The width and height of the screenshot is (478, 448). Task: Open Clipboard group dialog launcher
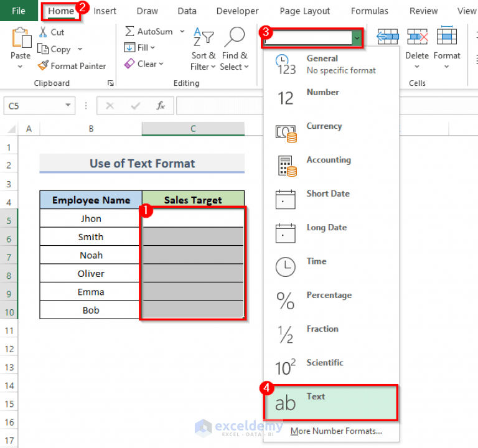pyautogui.click(x=111, y=83)
